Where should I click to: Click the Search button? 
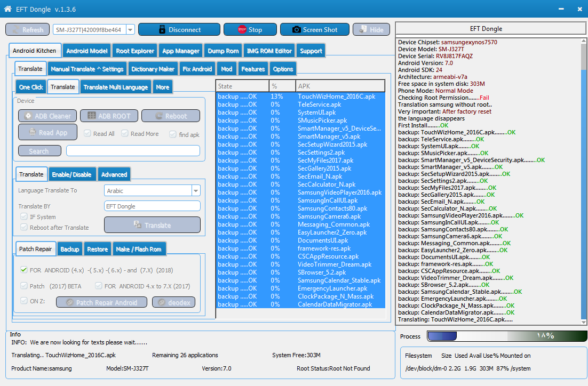[x=39, y=151]
